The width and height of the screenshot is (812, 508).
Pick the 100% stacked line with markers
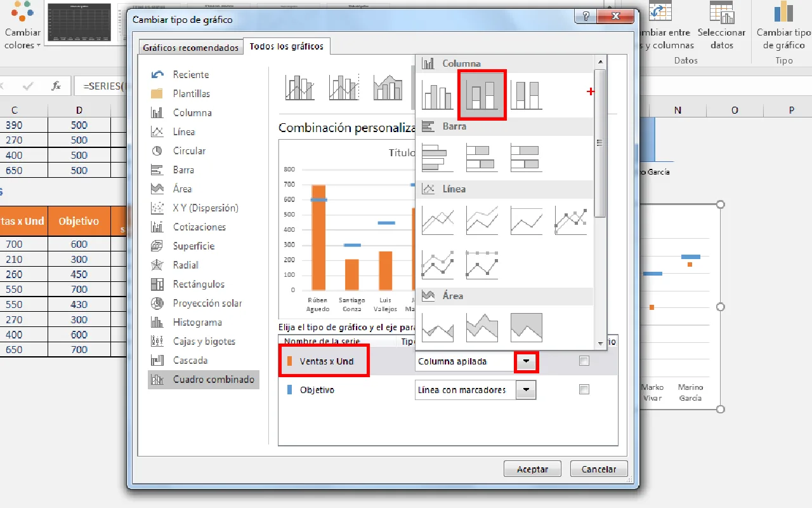click(x=482, y=264)
